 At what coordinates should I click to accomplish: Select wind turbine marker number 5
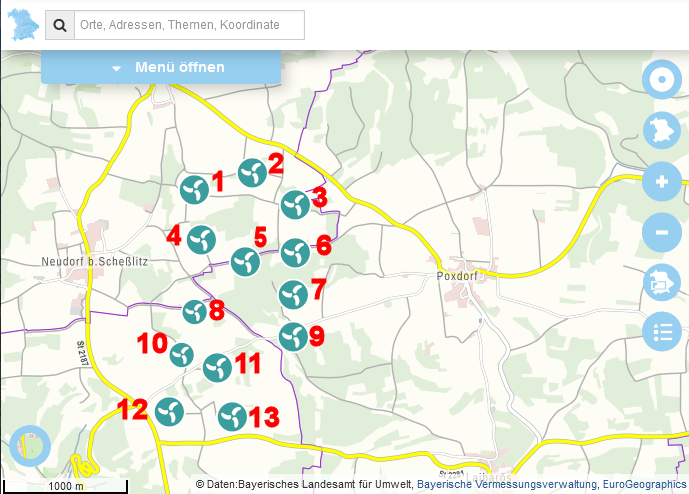[x=245, y=262]
